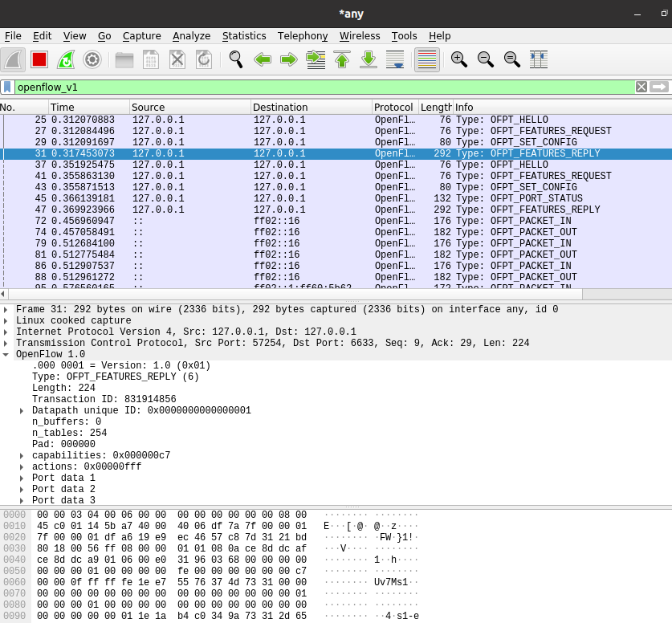
Task: Click the display filter bookmark icon
Action: click(x=7, y=87)
